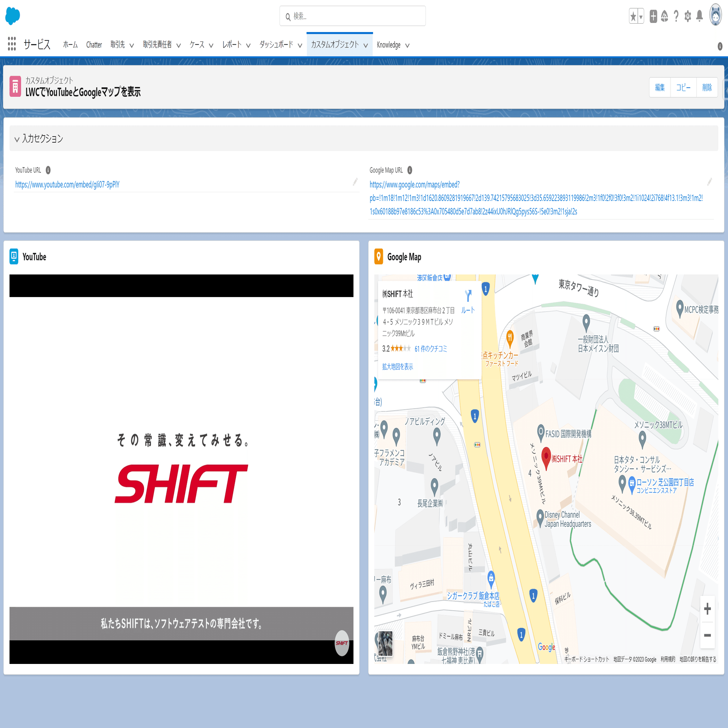Click the custom object record icon
Screen dimensions: 728x728
tap(15, 87)
